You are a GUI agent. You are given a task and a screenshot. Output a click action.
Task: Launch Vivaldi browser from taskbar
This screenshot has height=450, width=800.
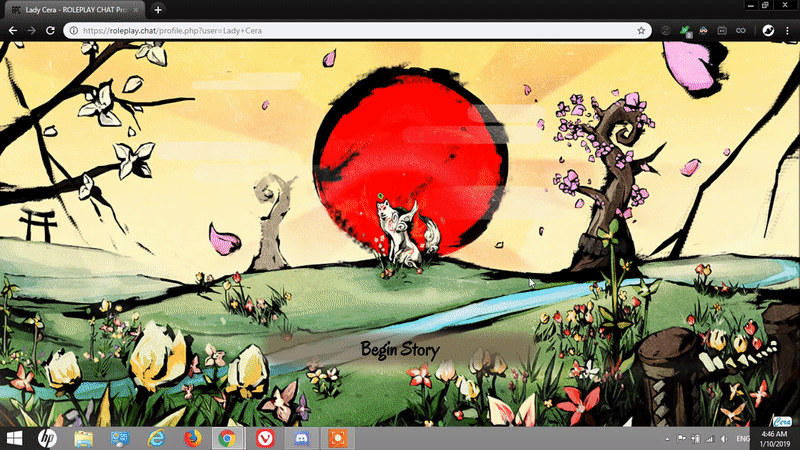(265, 438)
